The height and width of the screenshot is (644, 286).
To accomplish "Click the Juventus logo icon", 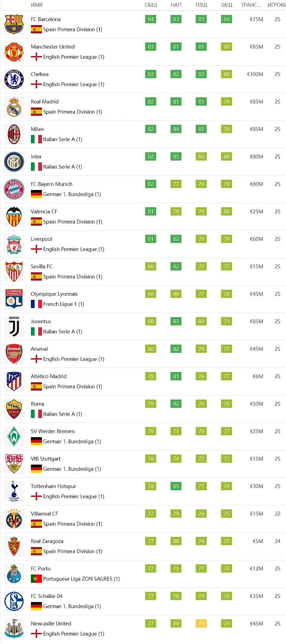I will pos(14,326).
